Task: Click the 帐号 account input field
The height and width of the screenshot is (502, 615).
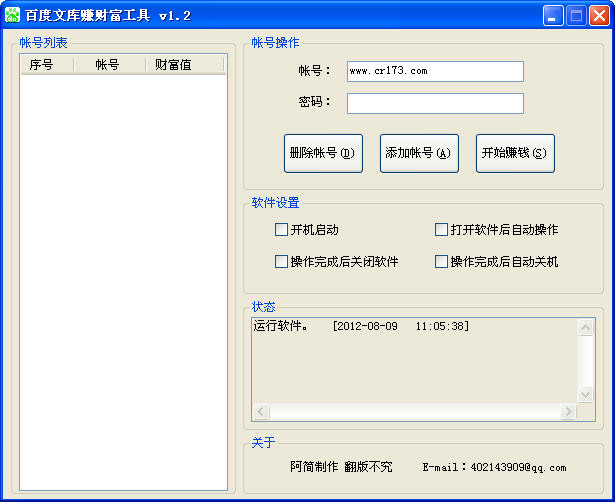Action: pos(435,71)
